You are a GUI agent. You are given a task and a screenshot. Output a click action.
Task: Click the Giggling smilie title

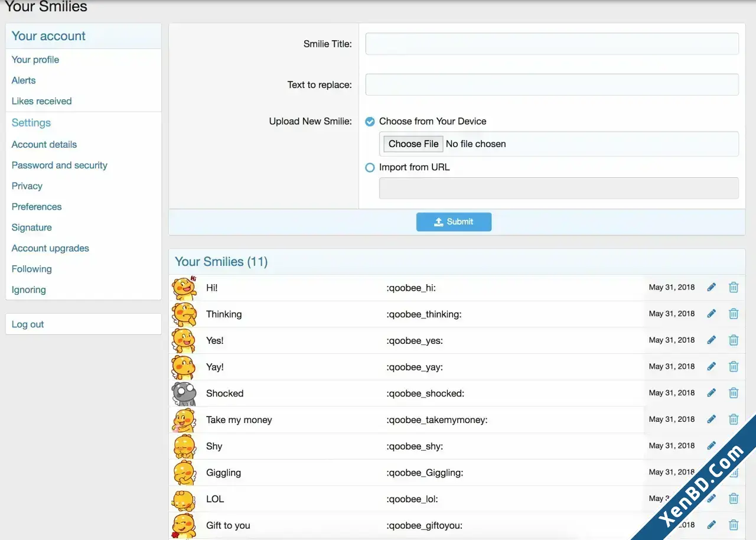pyautogui.click(x=223, y=473)
